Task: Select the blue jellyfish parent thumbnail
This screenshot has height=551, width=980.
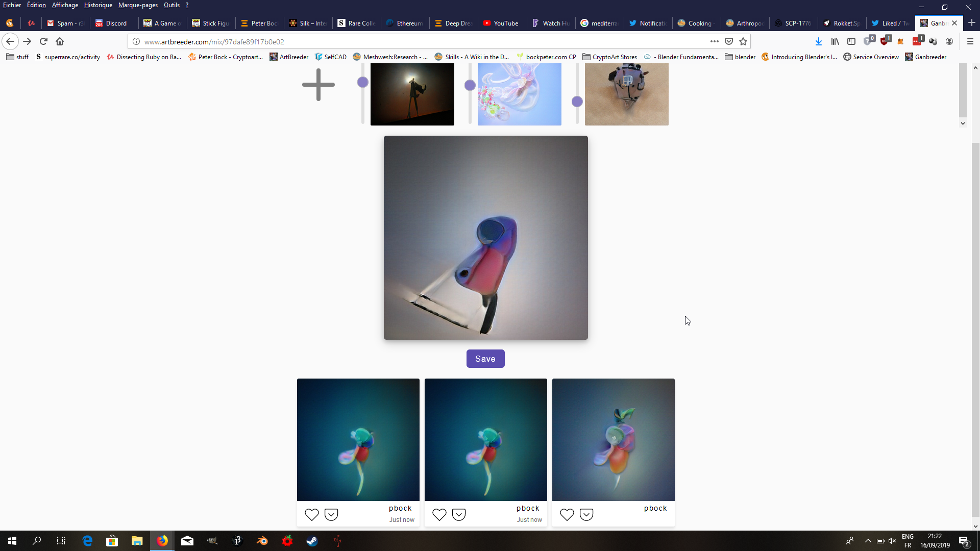Action: tap(519, 94)
